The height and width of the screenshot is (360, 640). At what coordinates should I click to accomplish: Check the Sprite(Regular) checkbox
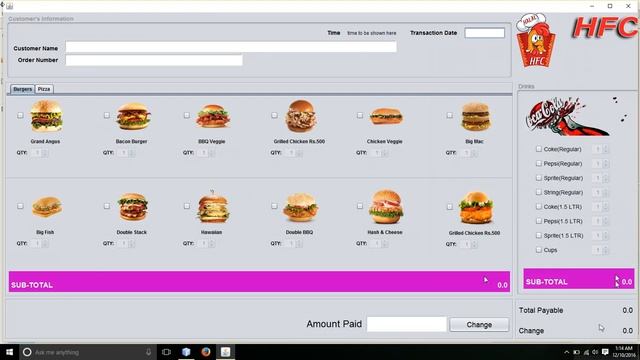click(539, 178)
